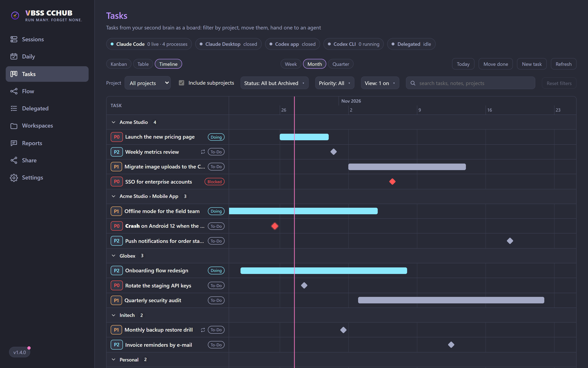Toggle the Include subprojects checkbox

point(182,83)
